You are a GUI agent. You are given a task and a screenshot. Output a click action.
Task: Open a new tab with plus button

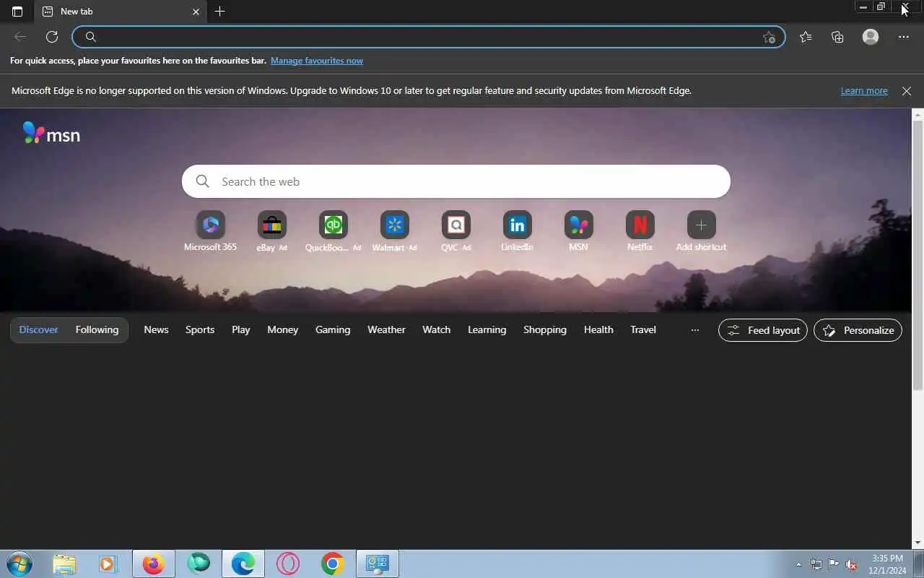point(220,12)
